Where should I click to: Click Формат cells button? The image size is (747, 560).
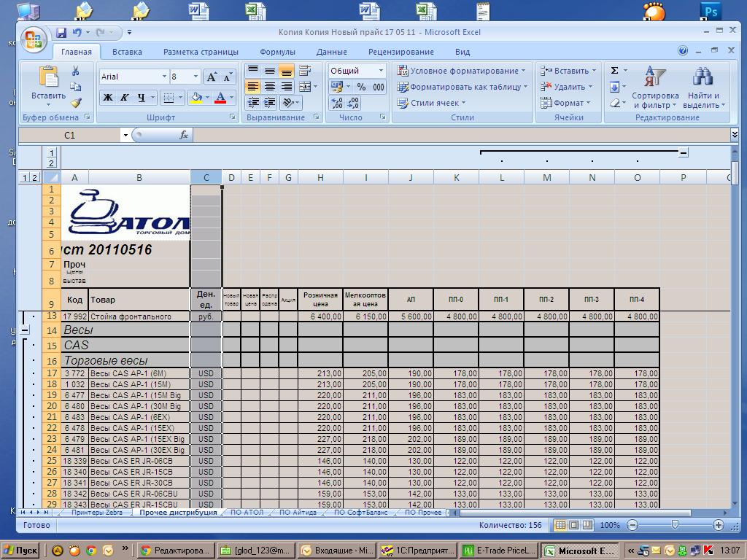tap(565, 102)
